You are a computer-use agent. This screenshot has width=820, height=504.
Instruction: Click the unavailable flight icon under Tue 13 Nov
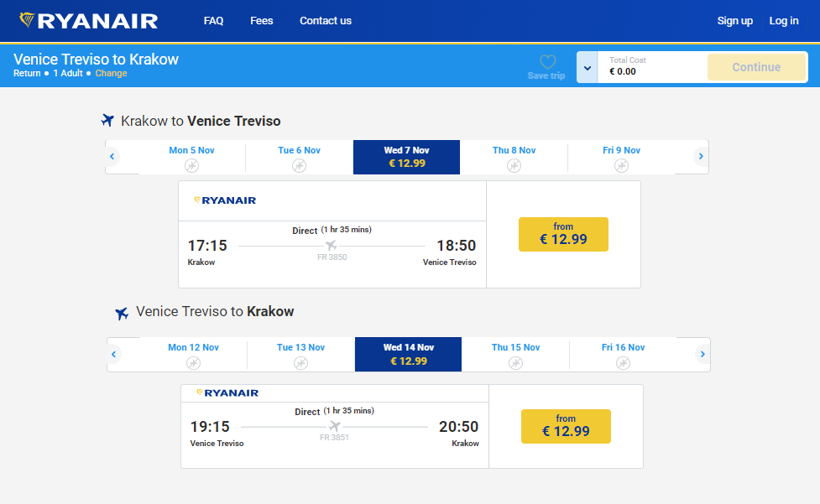[x=300, y=363]
